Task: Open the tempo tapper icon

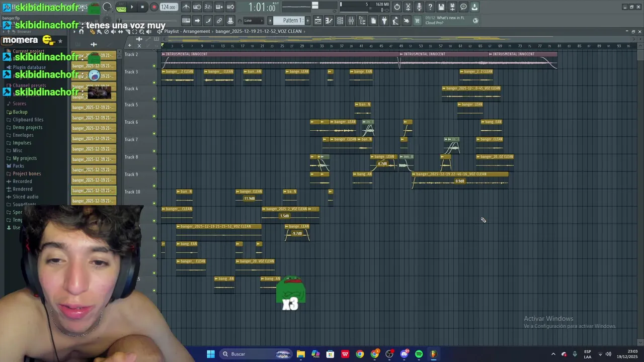Action: [x=395, y=21]
